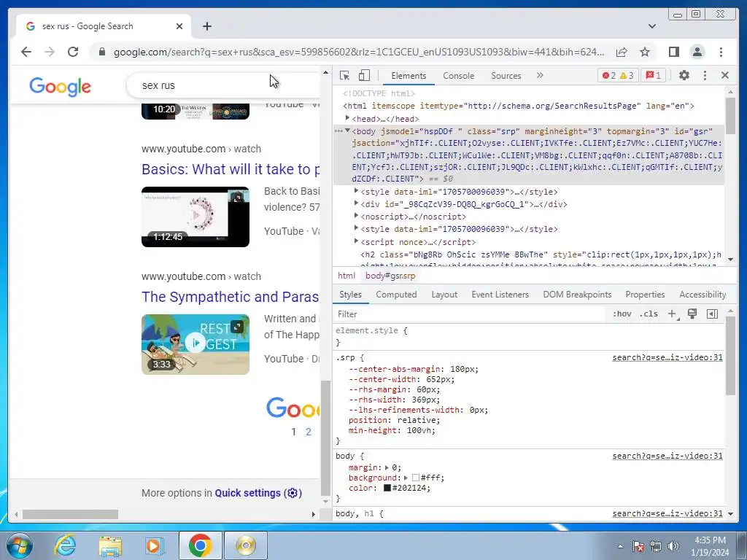Open Quick settings link
Viewport: 747px width, 560px height.
258,493
